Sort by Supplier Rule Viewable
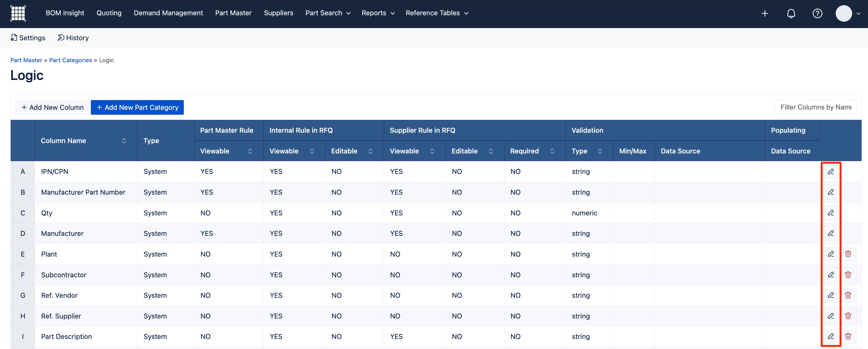This screenshot has width=868, height=349. point(432,151)
